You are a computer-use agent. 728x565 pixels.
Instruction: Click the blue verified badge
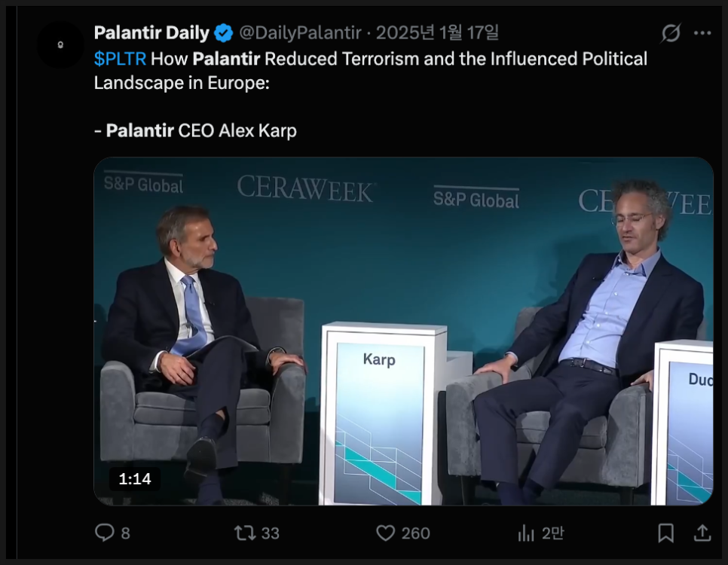(x=224, y=33)
